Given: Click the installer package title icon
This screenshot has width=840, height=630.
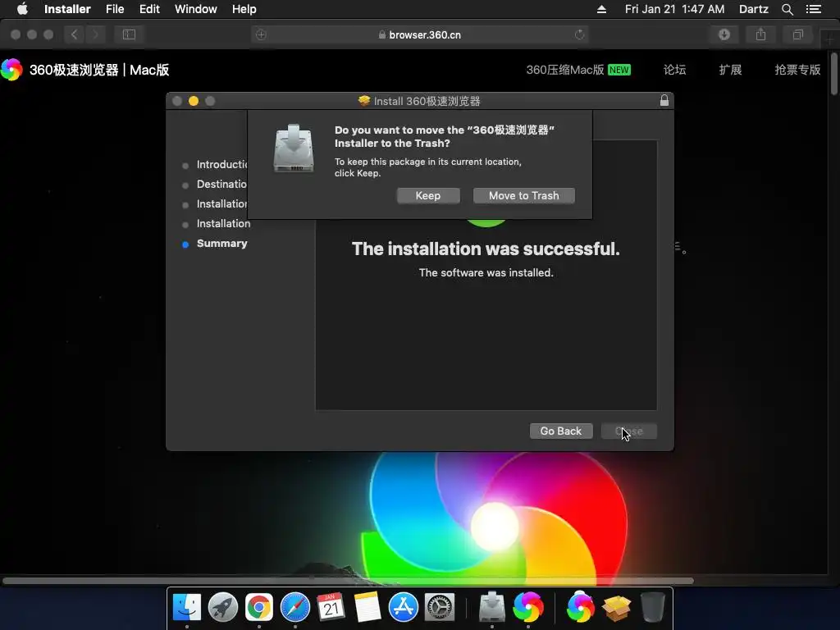Looking at the screenshot, I should point(364,101).
